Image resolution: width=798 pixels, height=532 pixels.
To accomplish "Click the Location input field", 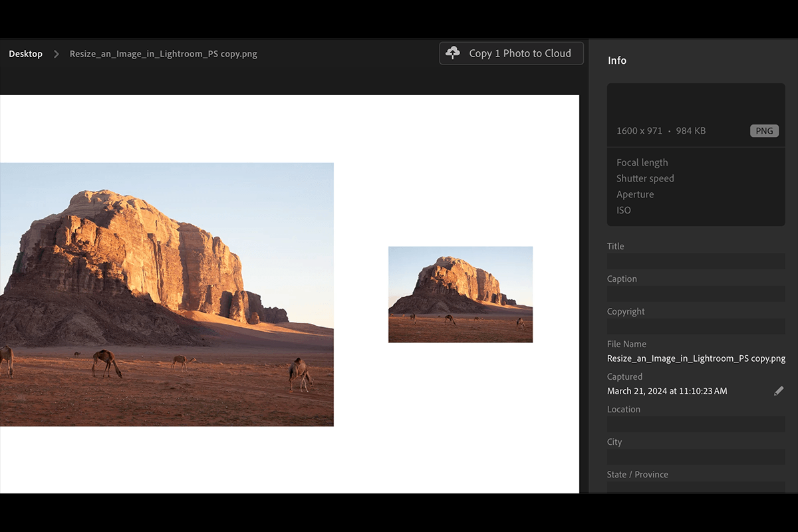I will click(x=696, y=424).
